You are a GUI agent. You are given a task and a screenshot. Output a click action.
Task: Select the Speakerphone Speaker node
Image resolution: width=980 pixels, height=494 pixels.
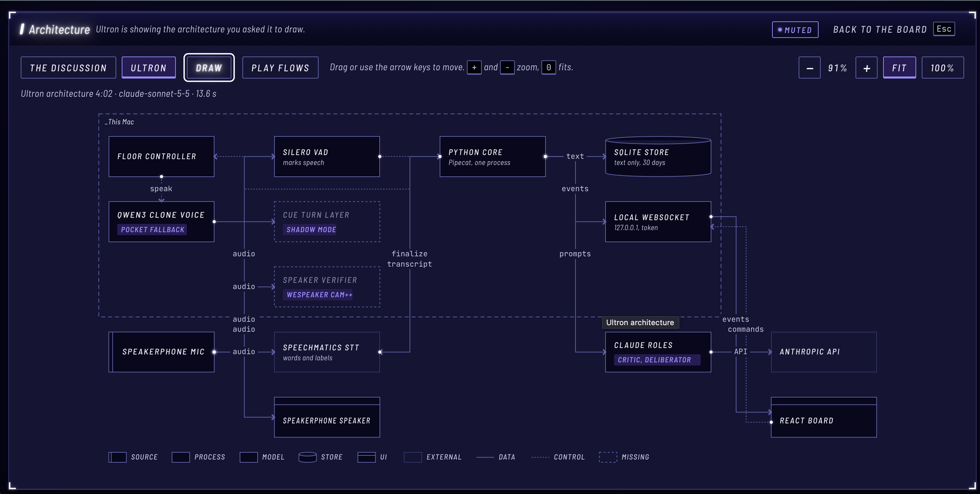tap(327, 417)
